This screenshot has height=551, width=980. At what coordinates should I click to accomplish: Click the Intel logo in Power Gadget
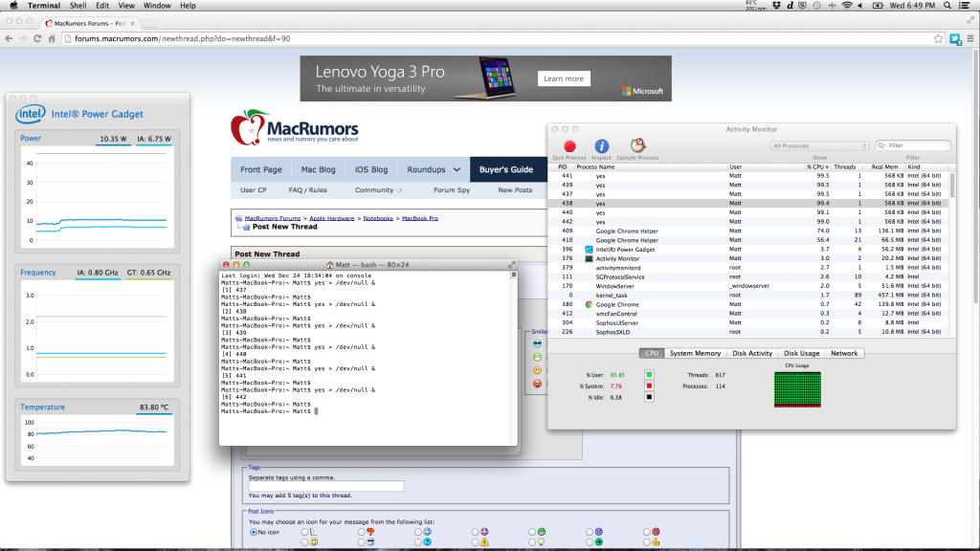coord(31,115)
